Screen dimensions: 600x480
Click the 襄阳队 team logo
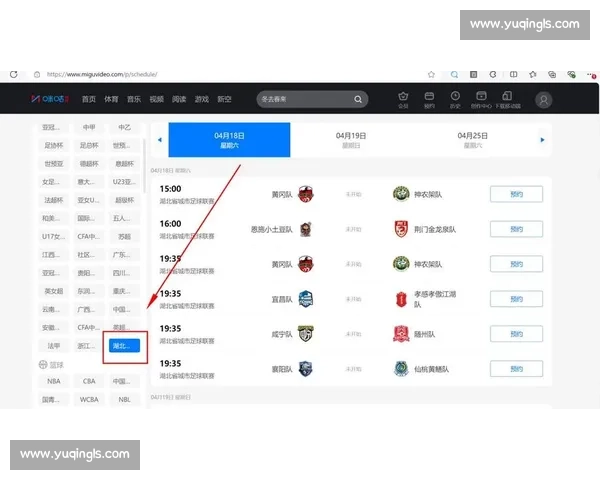[305, 369]
